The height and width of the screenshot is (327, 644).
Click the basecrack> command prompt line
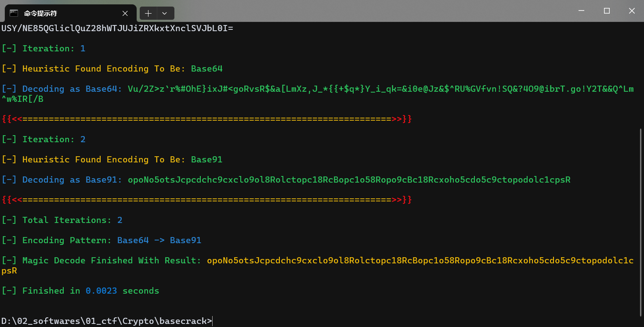point(107,321)
